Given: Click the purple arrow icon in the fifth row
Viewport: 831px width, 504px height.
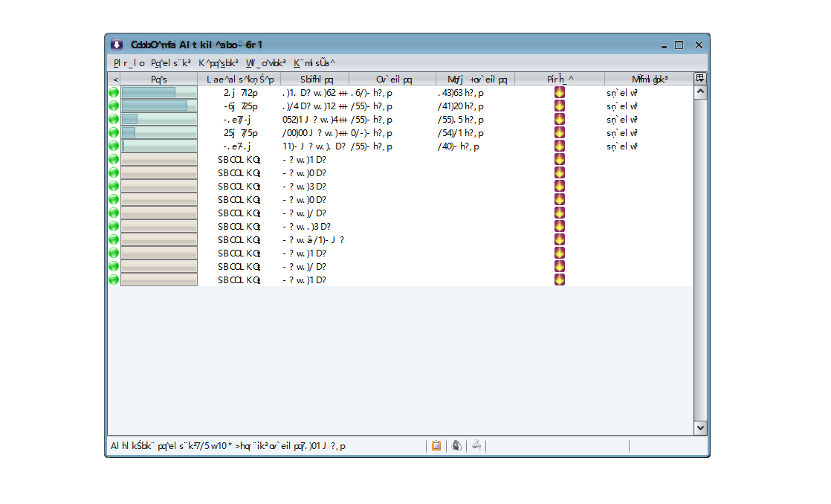Looking at the screenshot, I should coord(560,146).
